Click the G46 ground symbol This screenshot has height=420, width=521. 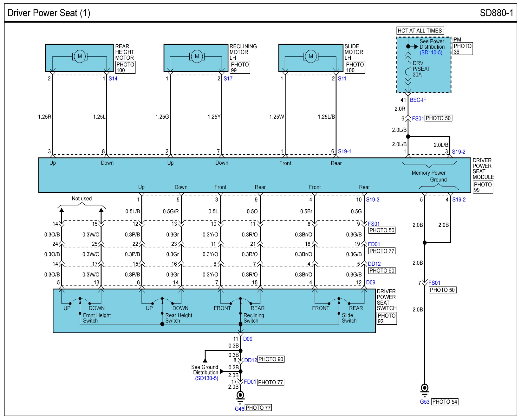click(x=240, y=398)
